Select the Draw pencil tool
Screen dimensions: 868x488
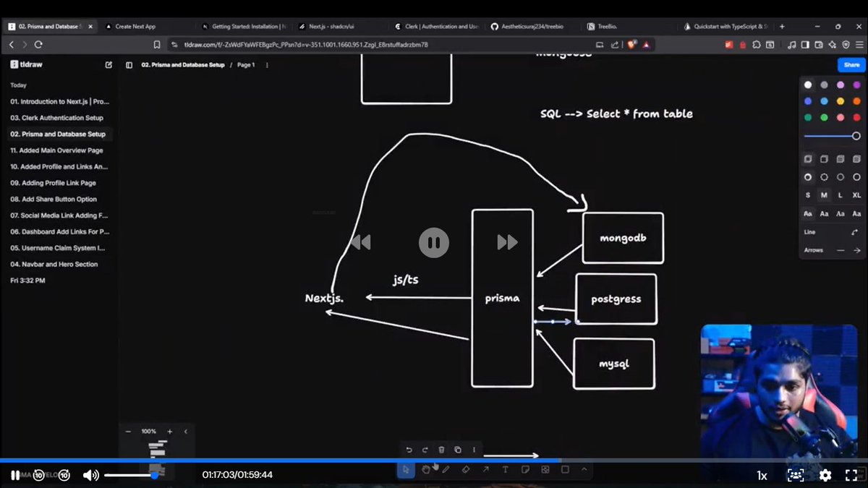click(x=446, y=469)
